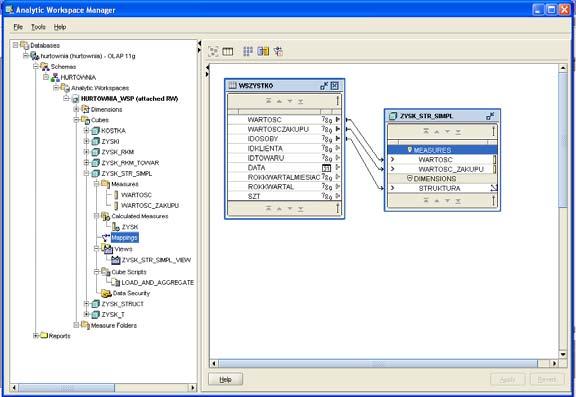This screenshot has height=397, width=576.
Task: Collapse the Databases root node
Action: click(15, 45)
